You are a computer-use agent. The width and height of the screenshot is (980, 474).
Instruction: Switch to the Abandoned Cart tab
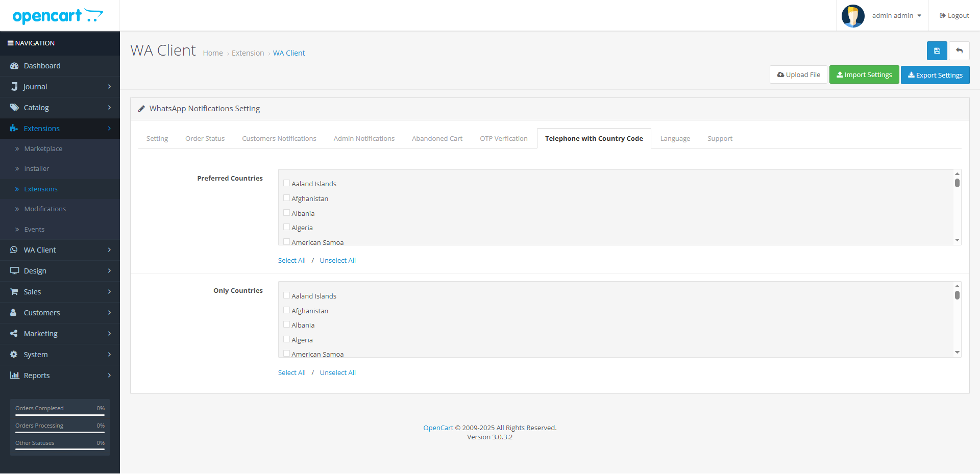point(437,139)
